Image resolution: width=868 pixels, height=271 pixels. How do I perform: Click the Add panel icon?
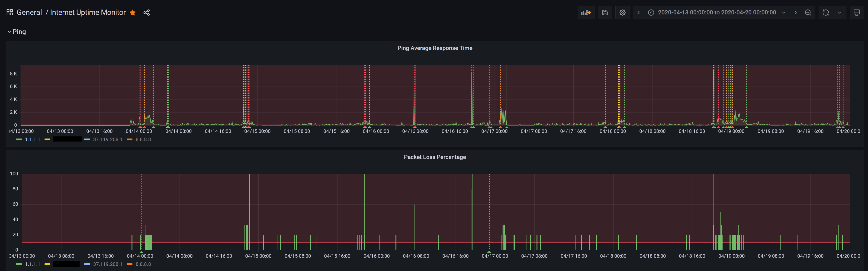click(586, 13)
